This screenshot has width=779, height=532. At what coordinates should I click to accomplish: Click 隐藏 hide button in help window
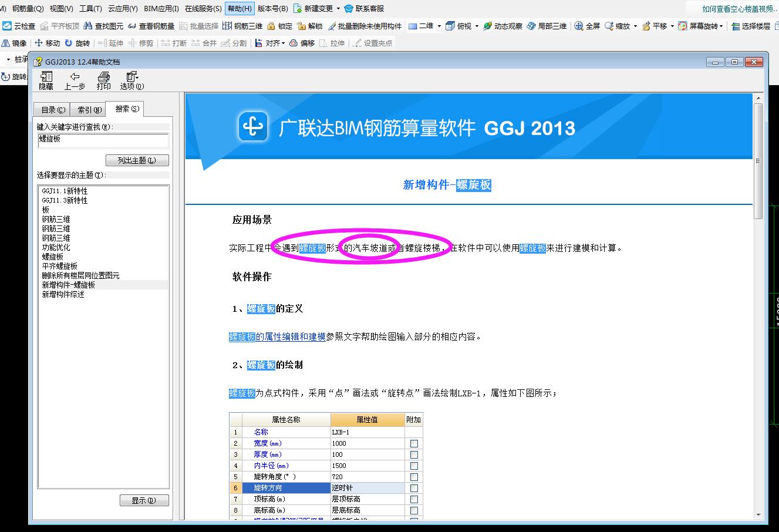click(x=46, y=80)
